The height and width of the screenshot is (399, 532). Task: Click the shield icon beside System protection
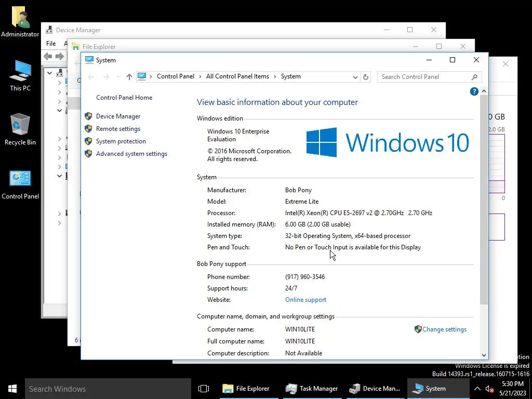coord(88,141)
